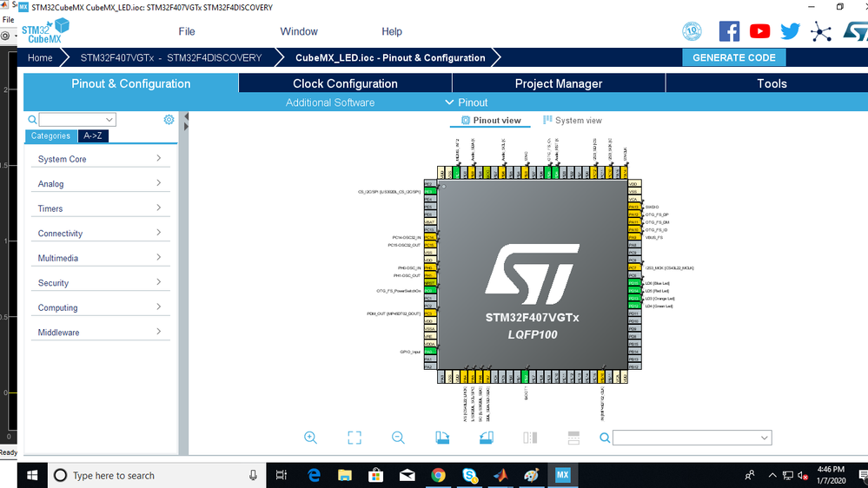Open the Microsoft Store taskbar icon
This screenshot has width=868, height=488.
[376, 475]
